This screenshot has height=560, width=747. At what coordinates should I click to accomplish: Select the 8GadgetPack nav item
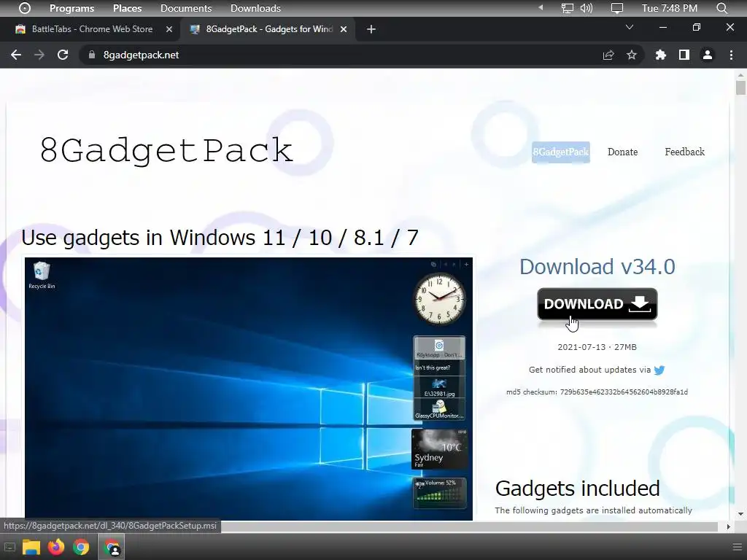tap(561, 152)
